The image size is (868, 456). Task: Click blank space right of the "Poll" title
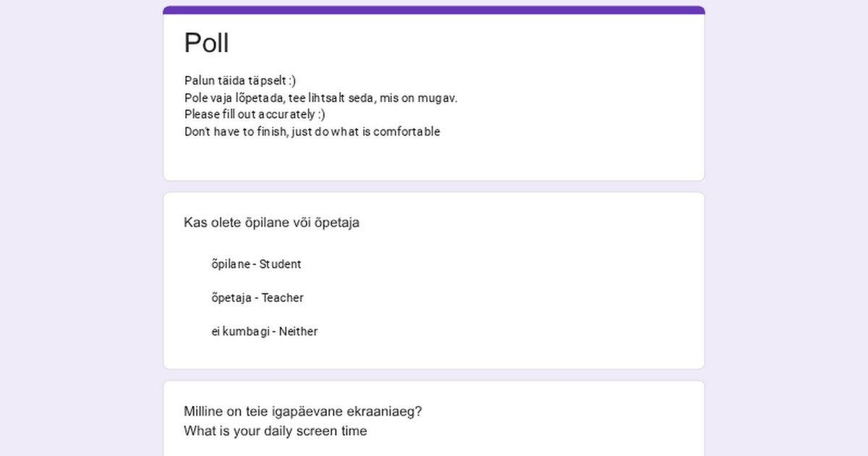pos(470,43)
